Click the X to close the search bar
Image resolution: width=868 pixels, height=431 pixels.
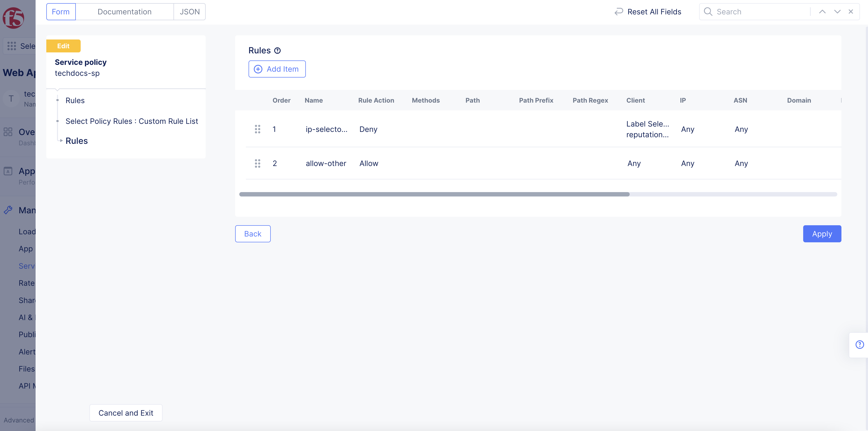[x=851, y=11]
